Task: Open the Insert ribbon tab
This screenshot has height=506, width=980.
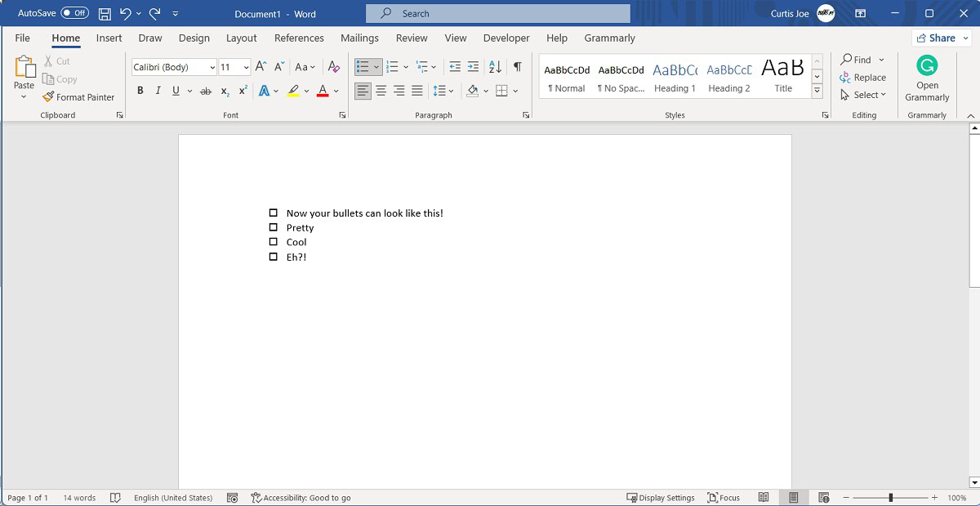Action: (109, 38)
